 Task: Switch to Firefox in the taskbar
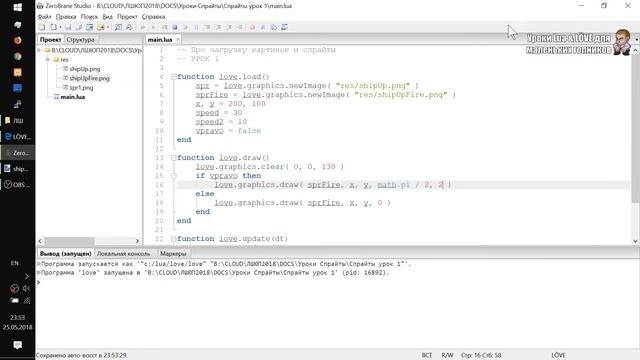coord(18,40)
